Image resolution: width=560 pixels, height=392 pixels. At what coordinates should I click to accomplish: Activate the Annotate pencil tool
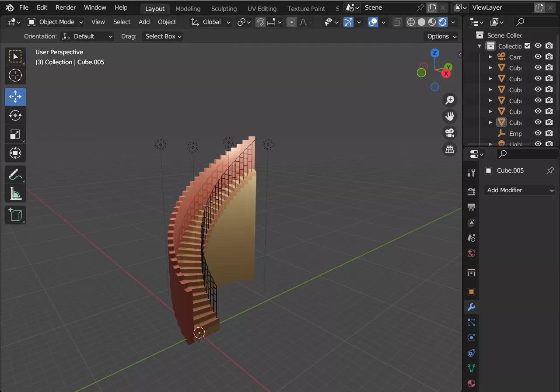coord(15,175)
